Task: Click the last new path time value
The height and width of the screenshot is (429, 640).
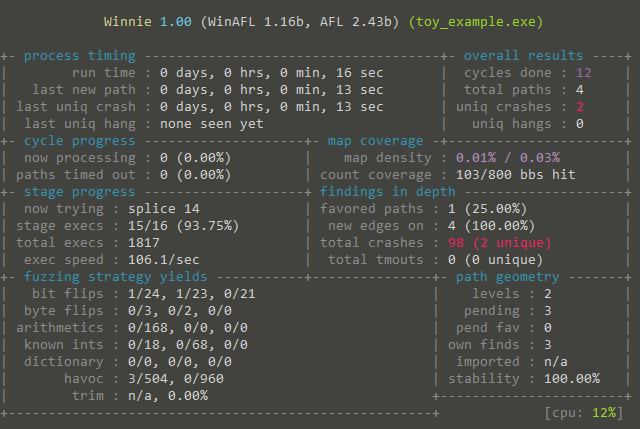Action: tap(271, 90)
